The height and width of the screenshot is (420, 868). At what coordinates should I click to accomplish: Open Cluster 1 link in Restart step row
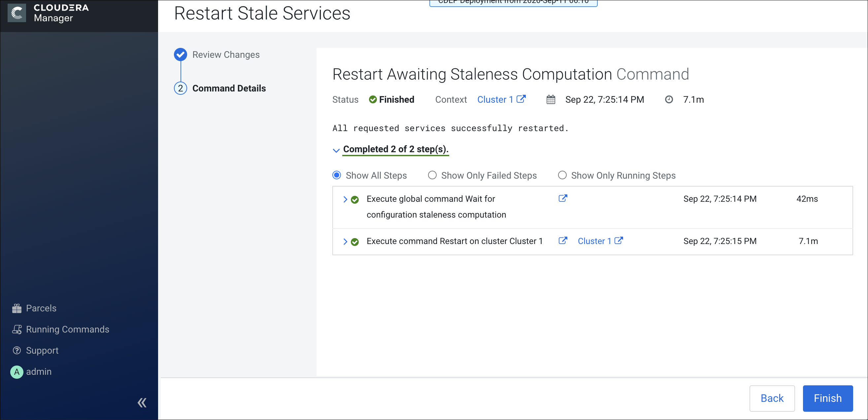click(x=594, y=241)
